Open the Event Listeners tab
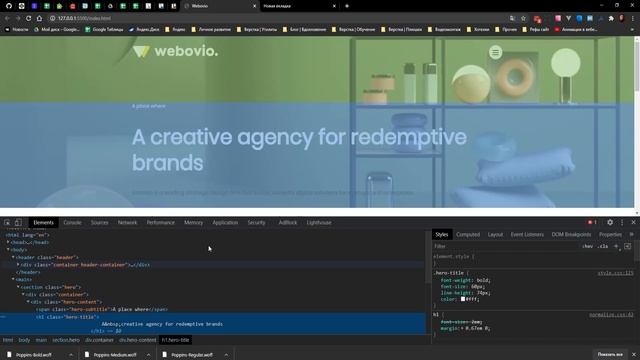This screenshot has width=640, height=360. (x=527, y=234)
